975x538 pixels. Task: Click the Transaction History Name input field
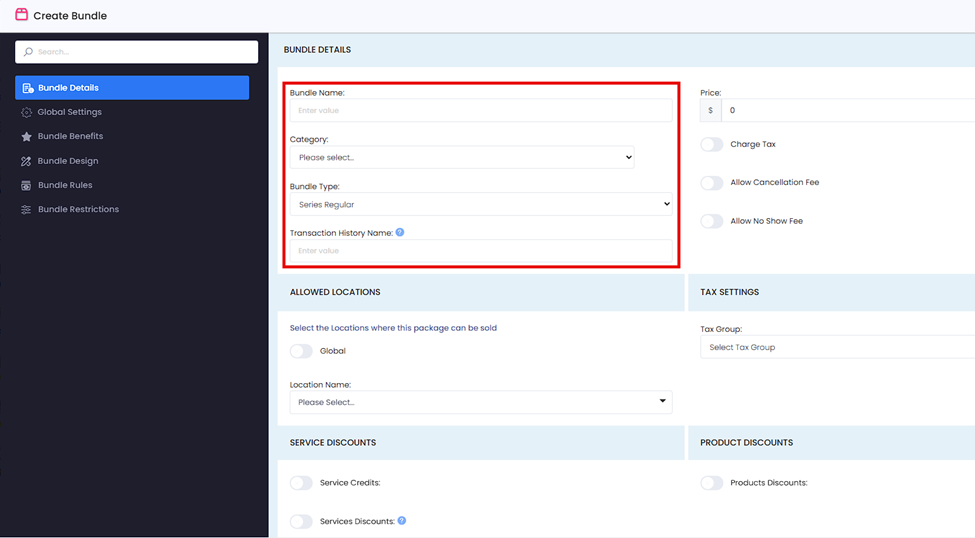[x=481, y=251]
